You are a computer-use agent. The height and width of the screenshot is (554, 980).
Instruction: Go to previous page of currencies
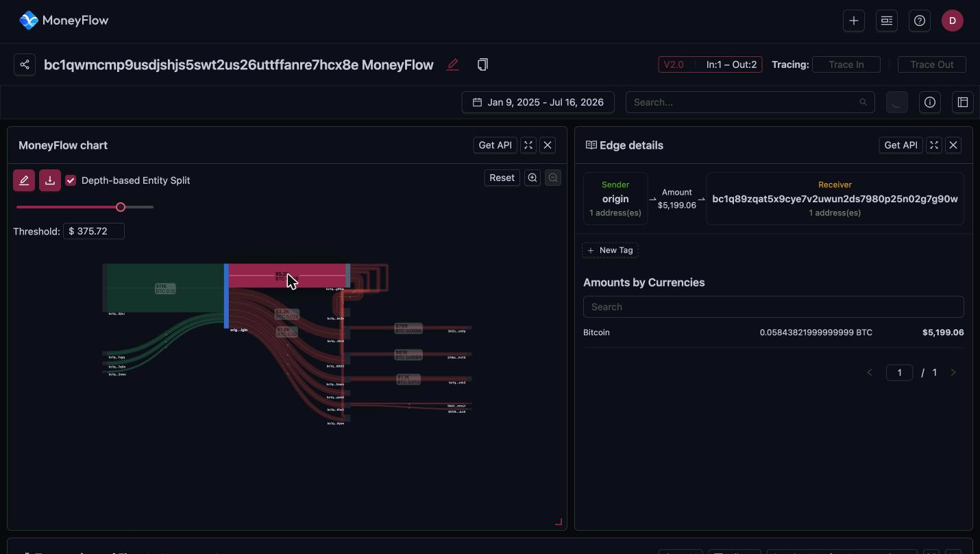(x=870, y=372)
